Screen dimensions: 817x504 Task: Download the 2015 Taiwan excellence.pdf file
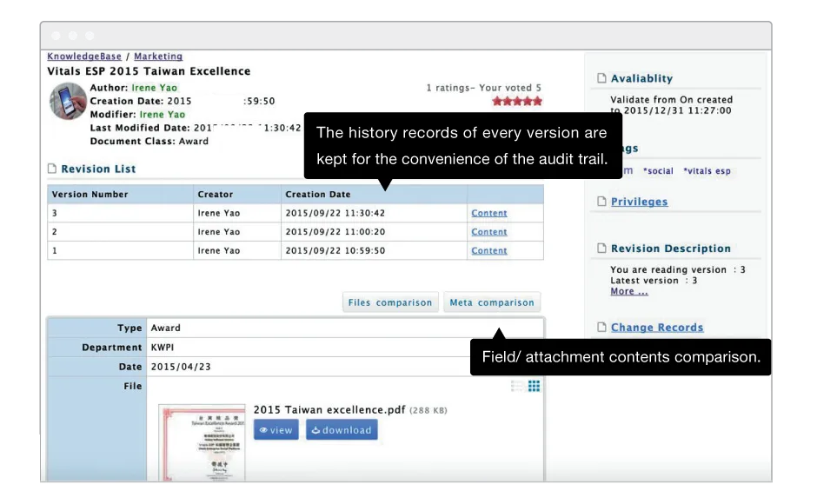(342, 430)
